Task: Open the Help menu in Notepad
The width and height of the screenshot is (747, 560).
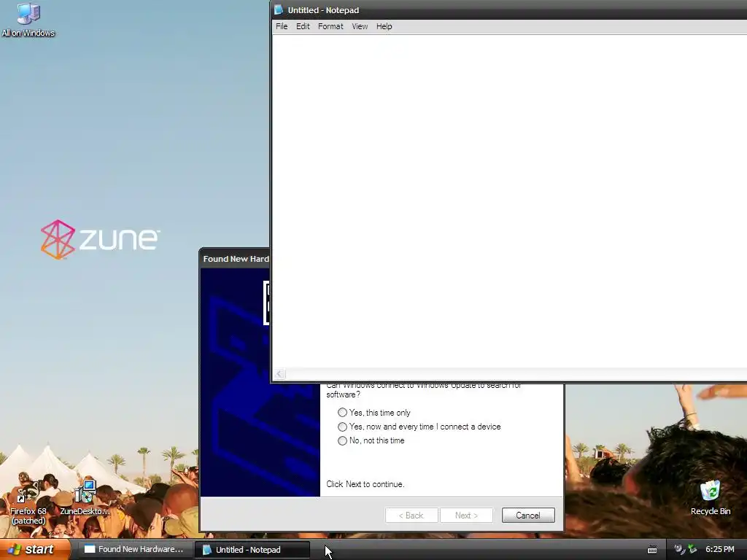Action: pos(384,26)
